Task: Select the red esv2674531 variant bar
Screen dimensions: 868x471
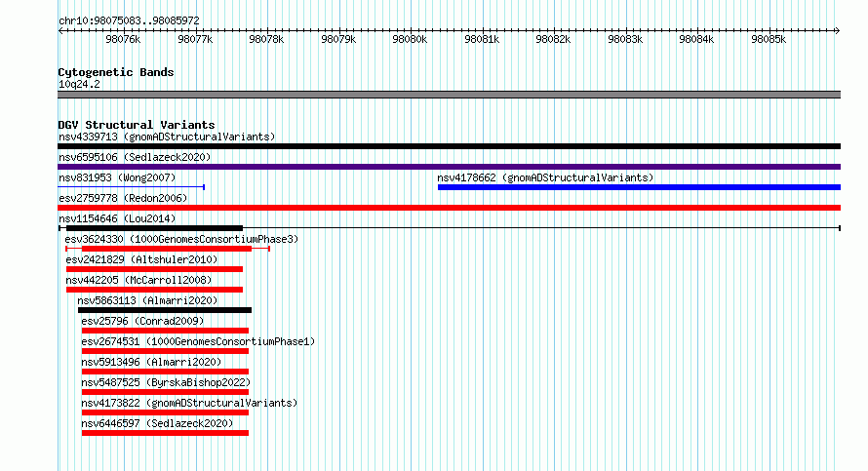Action: [x=165, y=351]
